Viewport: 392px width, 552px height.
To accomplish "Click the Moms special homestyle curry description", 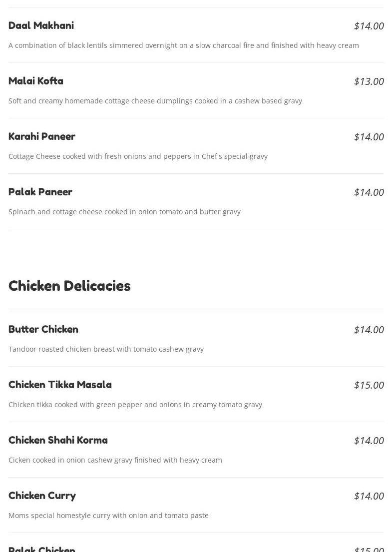I will pos(108,516).
